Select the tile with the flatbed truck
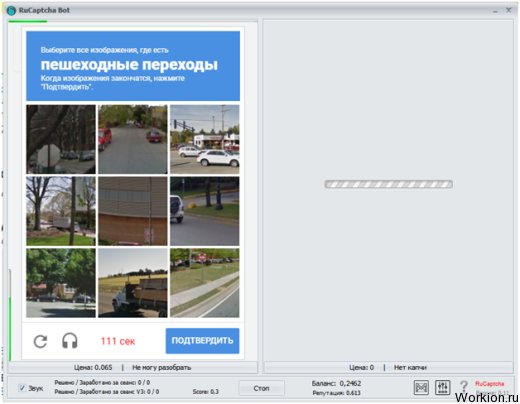This screenshot has height=404, width=520. 133,283
